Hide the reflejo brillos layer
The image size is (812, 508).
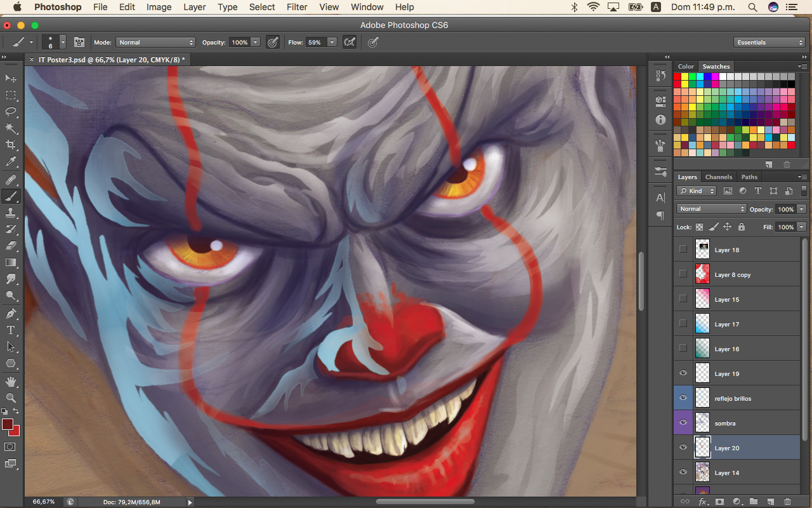683,398
